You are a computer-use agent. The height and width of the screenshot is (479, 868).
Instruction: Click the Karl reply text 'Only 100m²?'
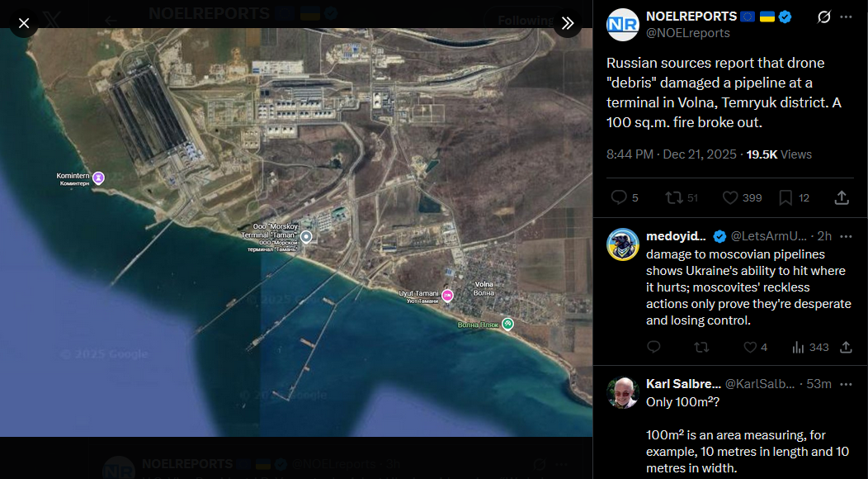point(683,402)
